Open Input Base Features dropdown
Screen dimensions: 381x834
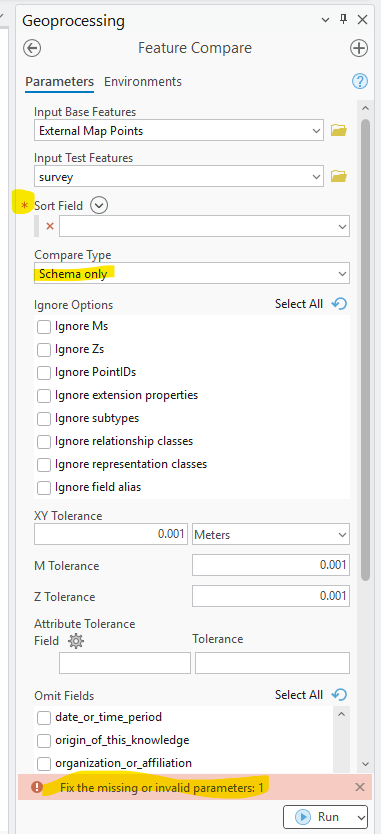pyautogui.click(x=317, y=130)
